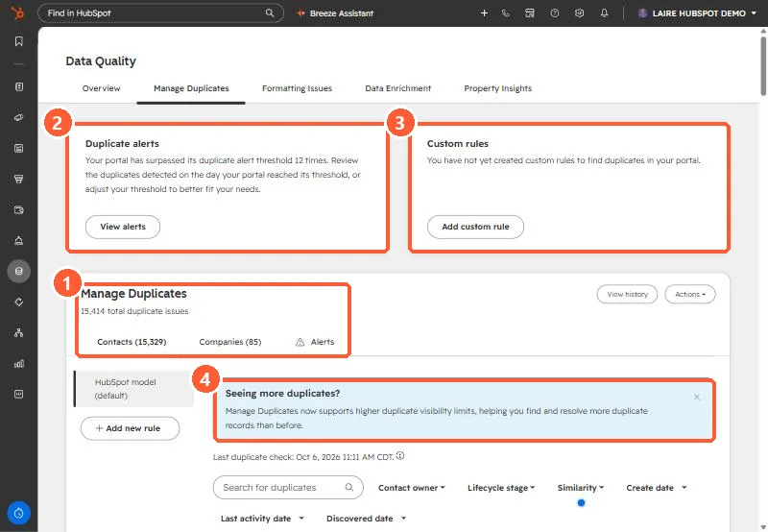Open the Lifecycle stage filter dropdown
The height and width of the screenshot is (532, 768).
point(501,488)
